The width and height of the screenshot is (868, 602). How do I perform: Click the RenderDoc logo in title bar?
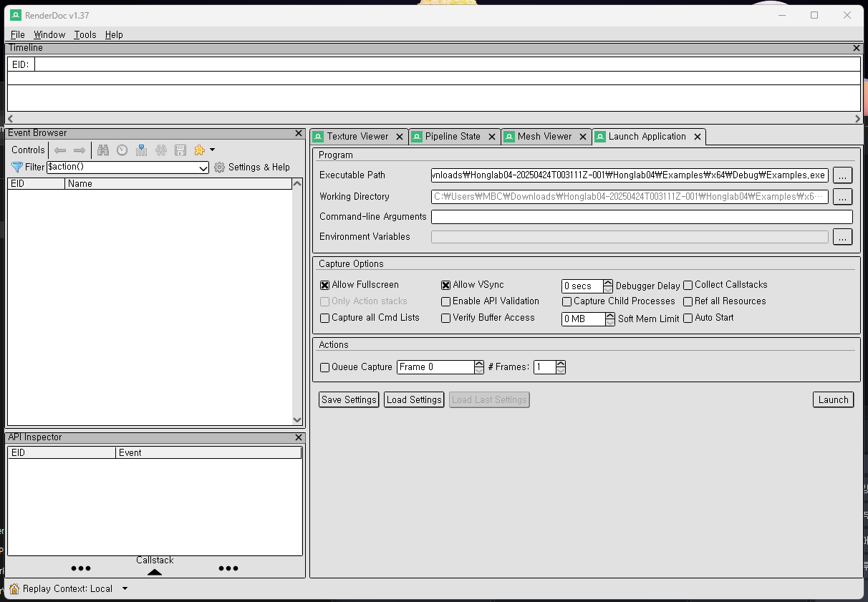15,15
